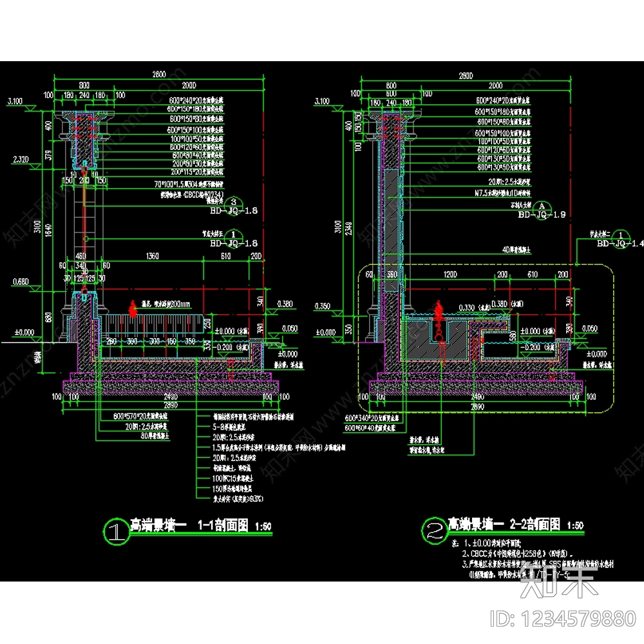Click the "1:50" scale text of section 1-1
644x644 pixels.
(x=263, y=527)
